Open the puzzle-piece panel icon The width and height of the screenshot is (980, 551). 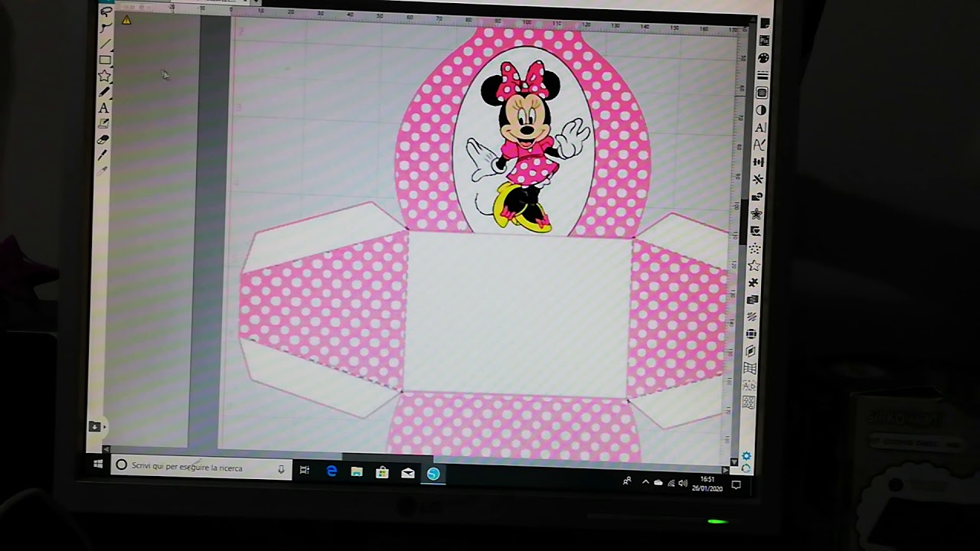[753, 283]
